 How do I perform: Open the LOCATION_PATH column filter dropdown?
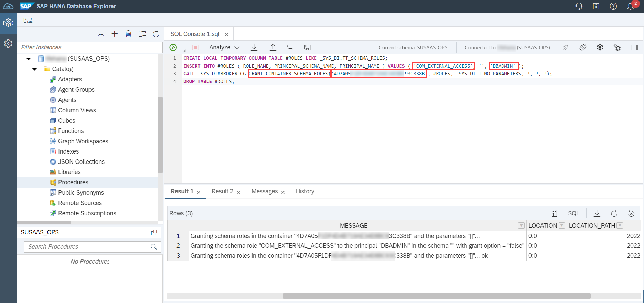click(x=620, y=226)
